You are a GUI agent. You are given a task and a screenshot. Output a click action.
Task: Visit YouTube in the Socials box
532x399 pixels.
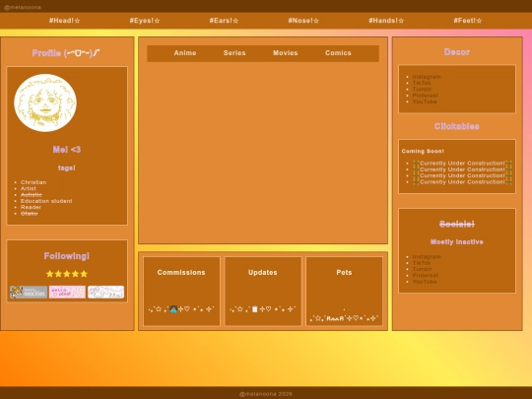[x=425, y=282]
